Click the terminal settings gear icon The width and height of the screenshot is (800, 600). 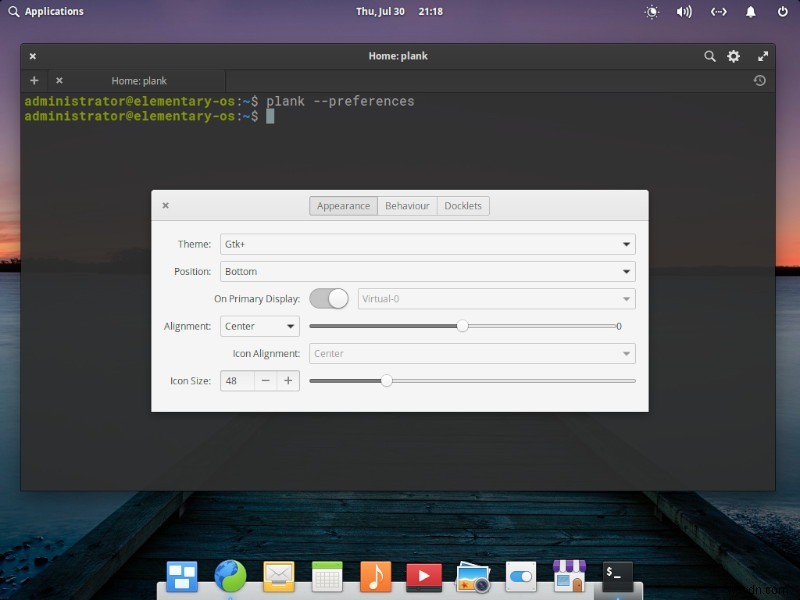[734, 56]
